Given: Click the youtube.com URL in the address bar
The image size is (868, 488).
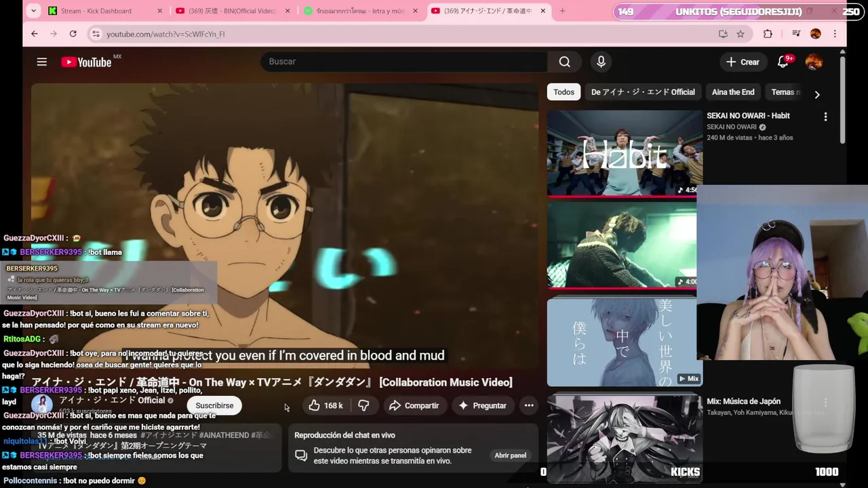Looking at the screenshot, I should [x=165, y=34].
